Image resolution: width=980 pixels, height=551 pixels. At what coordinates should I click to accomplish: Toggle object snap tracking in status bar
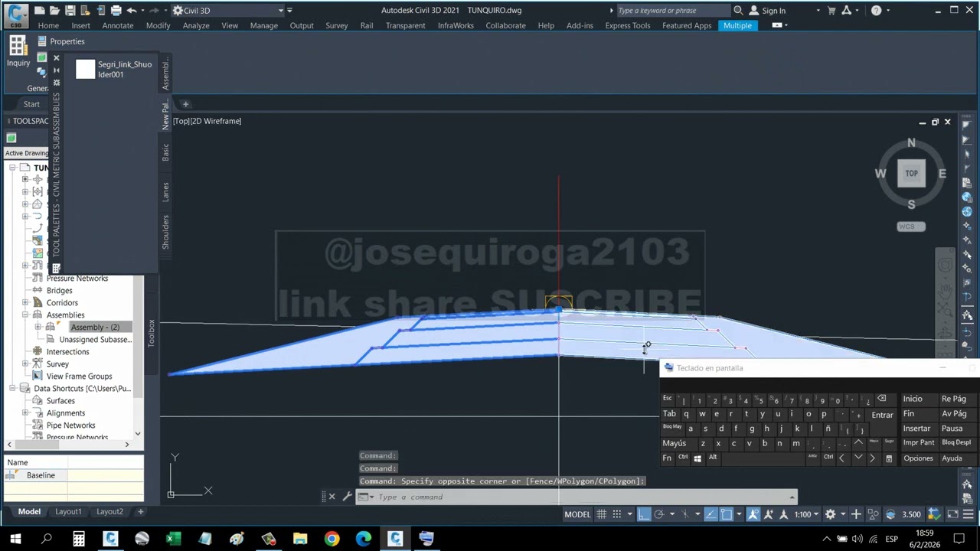tap(711, 514)
